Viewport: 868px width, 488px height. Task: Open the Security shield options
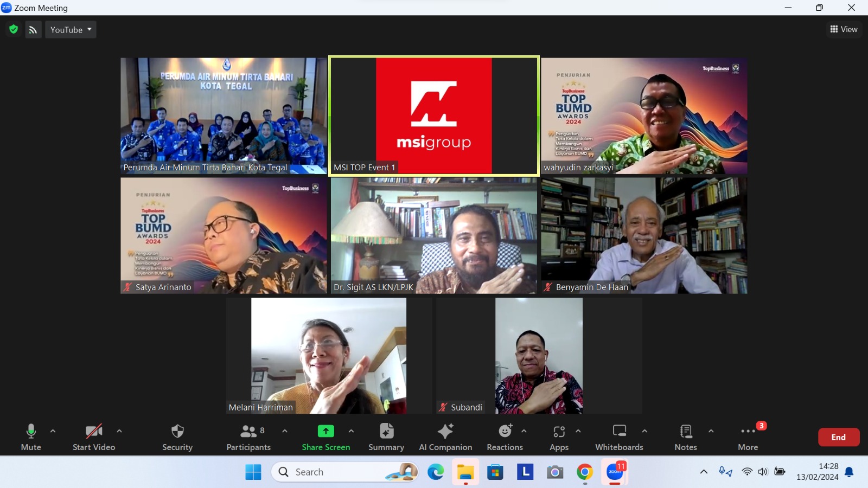(177, 437)
